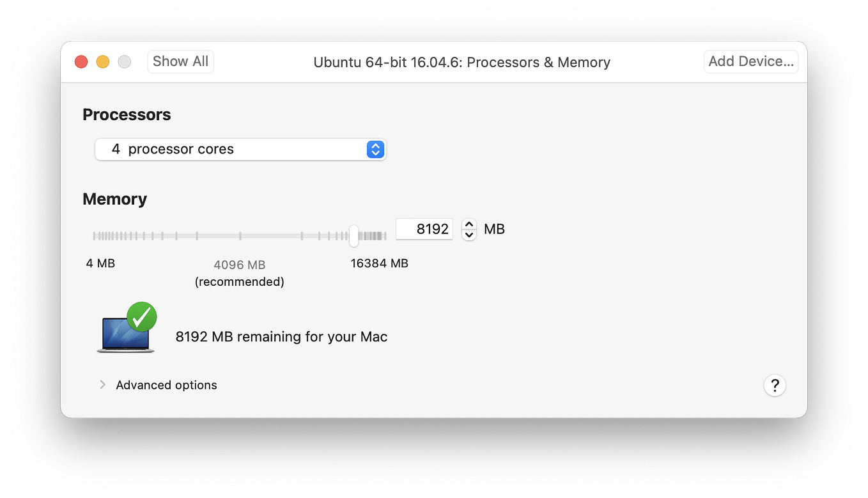Viewport: 868px width, 498px height.
Task: Decrease memory with the down stepper arrow
Action: point(469,234)
